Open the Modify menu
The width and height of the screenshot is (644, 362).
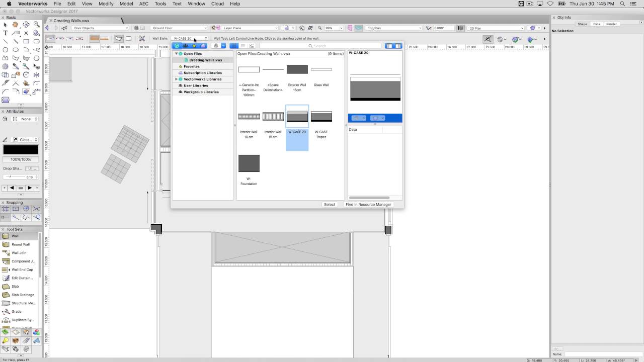(x=106, y=4)
